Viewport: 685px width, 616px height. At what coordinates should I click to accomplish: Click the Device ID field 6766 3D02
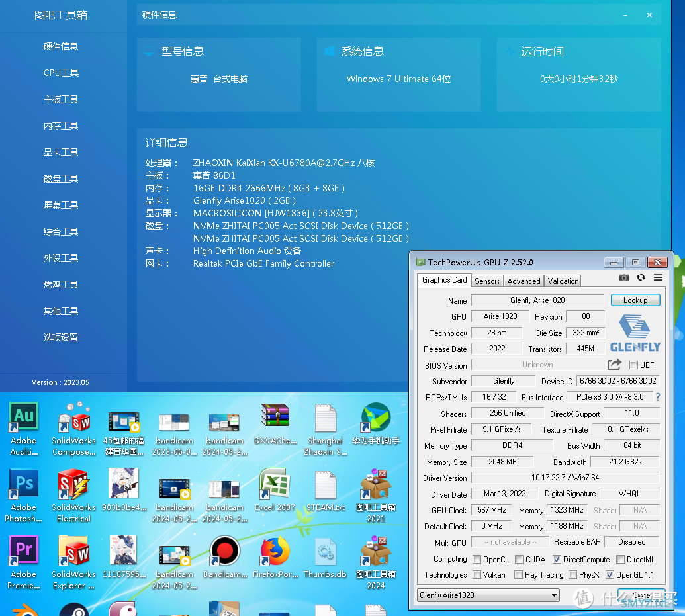pyautogui.click(x=617, y=381)
